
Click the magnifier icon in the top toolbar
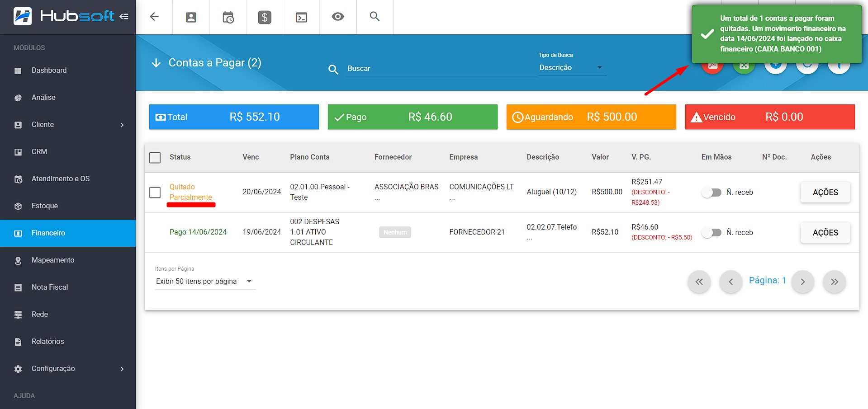click(375, 16)
